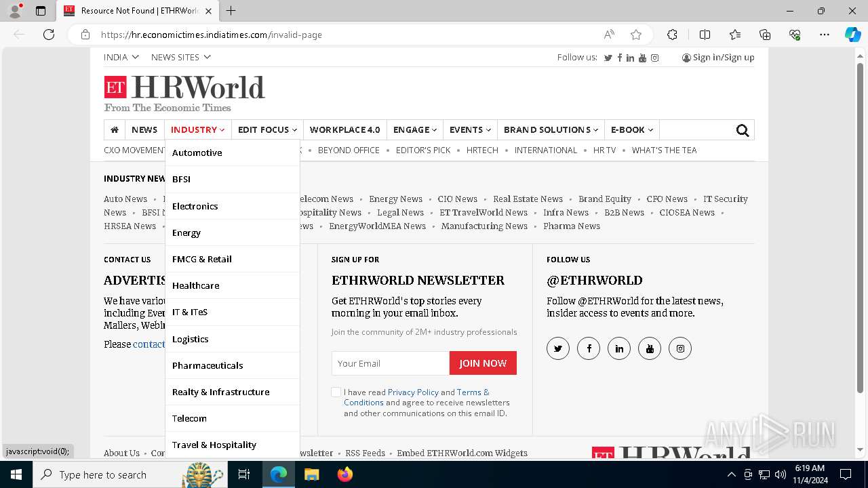This screenshot has width=868, height=488.
Task: Select Telecom from Industry menu
Action: [233, 418]
